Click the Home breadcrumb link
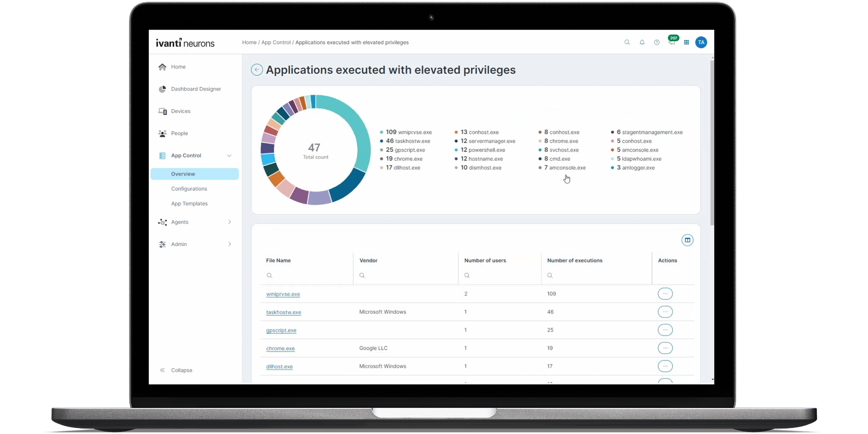The image size is (868, 434). tap(249, 43)
